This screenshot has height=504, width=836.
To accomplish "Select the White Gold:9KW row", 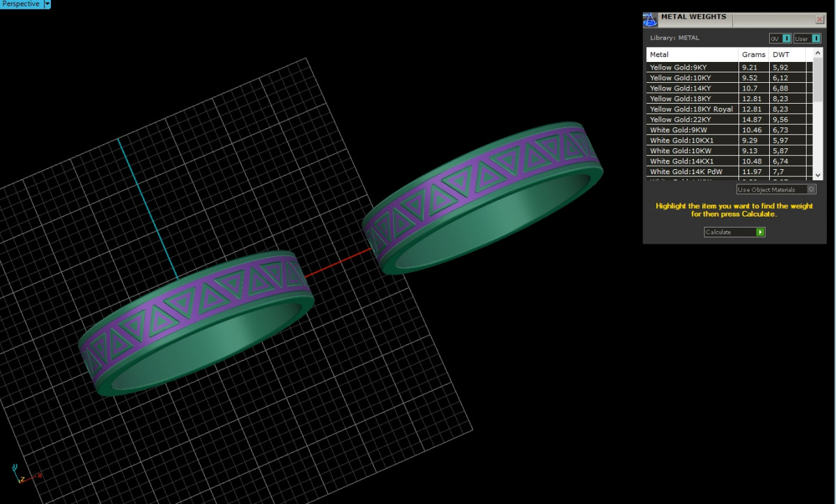I will [729, 130].
